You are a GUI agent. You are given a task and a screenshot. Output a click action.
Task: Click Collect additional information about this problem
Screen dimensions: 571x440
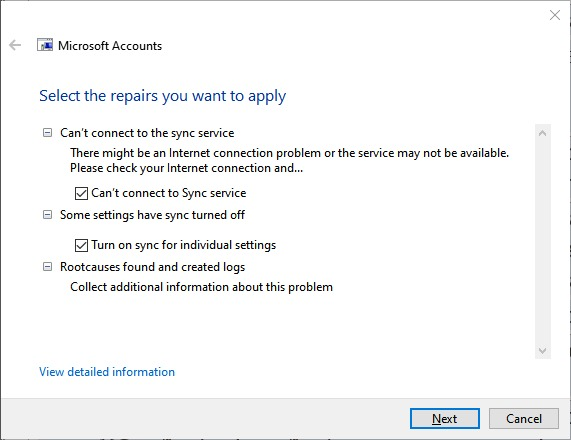201,287
